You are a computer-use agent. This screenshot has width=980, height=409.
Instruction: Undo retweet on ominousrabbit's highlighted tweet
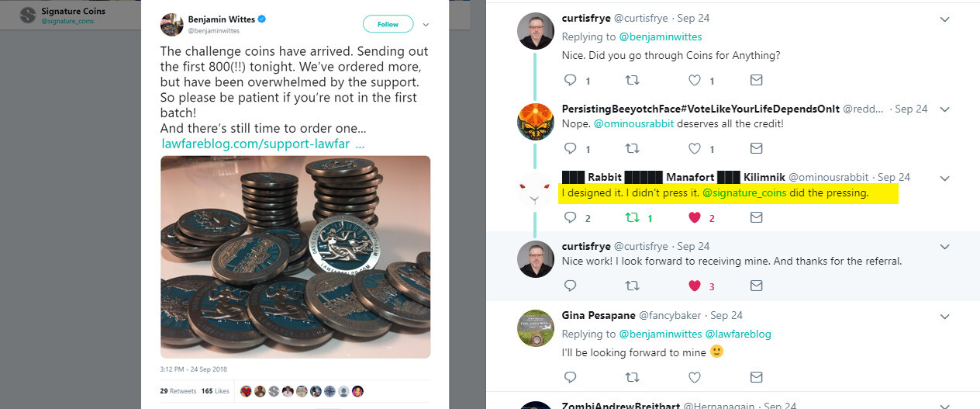coord(632,218)
